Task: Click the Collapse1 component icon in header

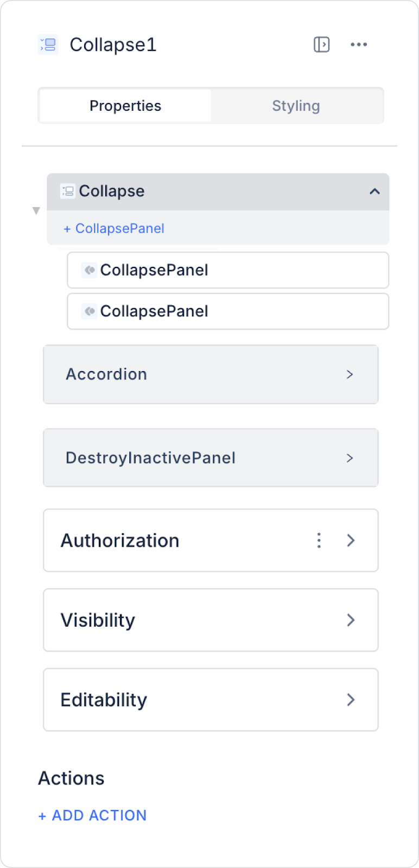Action: coord(48,44)
